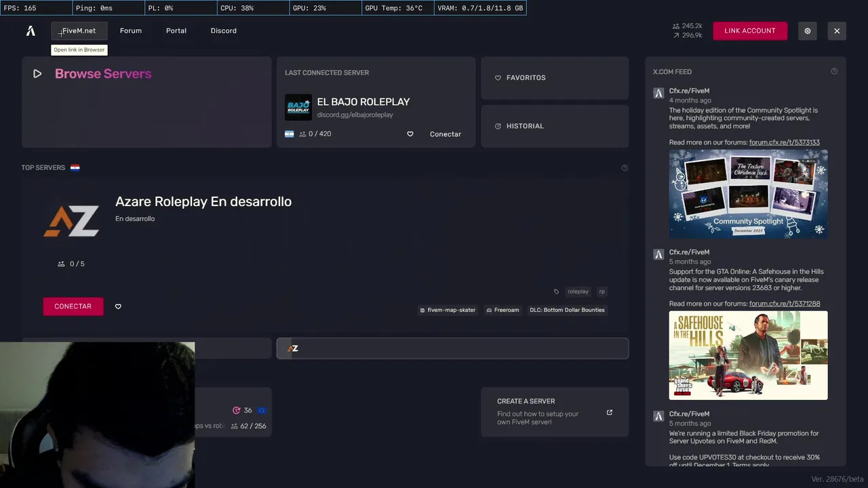Open FAVORITOS
This screenshot has width=868, height=488.
[555, 78]
